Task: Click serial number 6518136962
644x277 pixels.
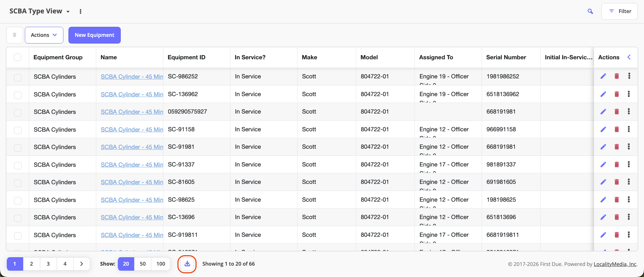Action: (x=503, y=94)
